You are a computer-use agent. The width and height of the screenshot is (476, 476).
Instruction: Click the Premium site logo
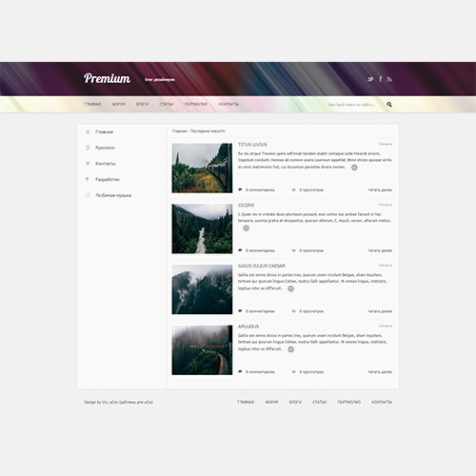pos(107,78)
